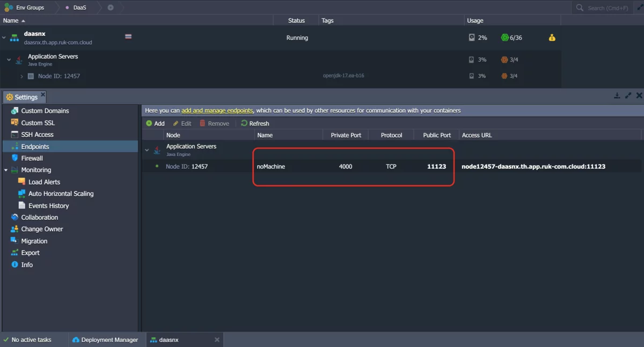Refresh the endpoints list
Screen dimensions: 644x347
point(255,123)
